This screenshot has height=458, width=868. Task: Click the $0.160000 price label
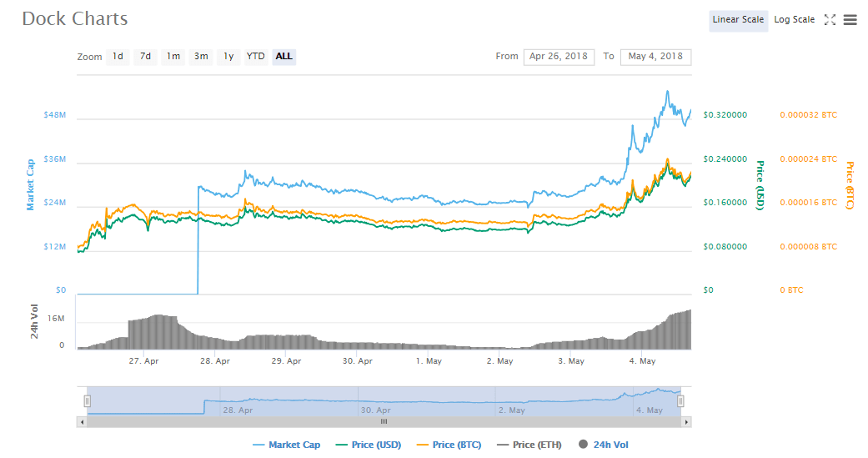click(x=725, y=203)
